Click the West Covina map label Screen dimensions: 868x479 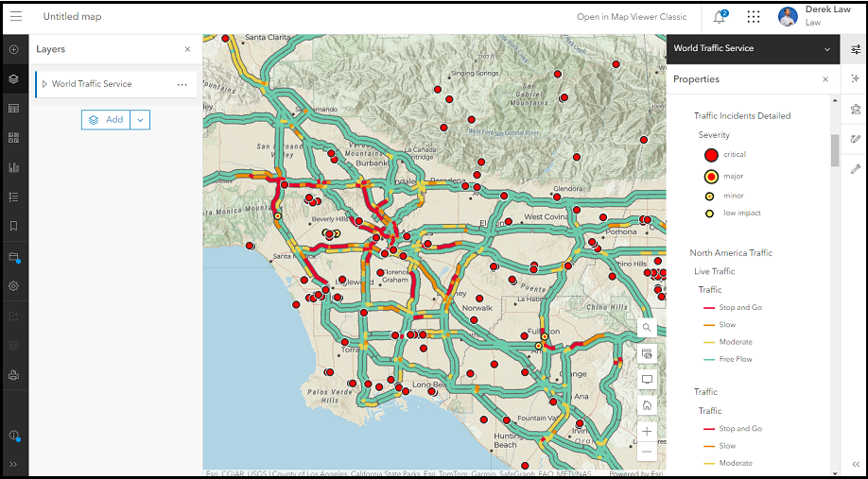[x=547, y=216]
